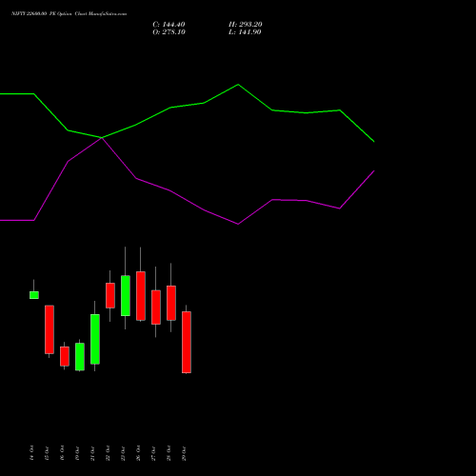Click the green indicator line's highest peak
Screen dimensions: 476x476
tap(238, 85)
